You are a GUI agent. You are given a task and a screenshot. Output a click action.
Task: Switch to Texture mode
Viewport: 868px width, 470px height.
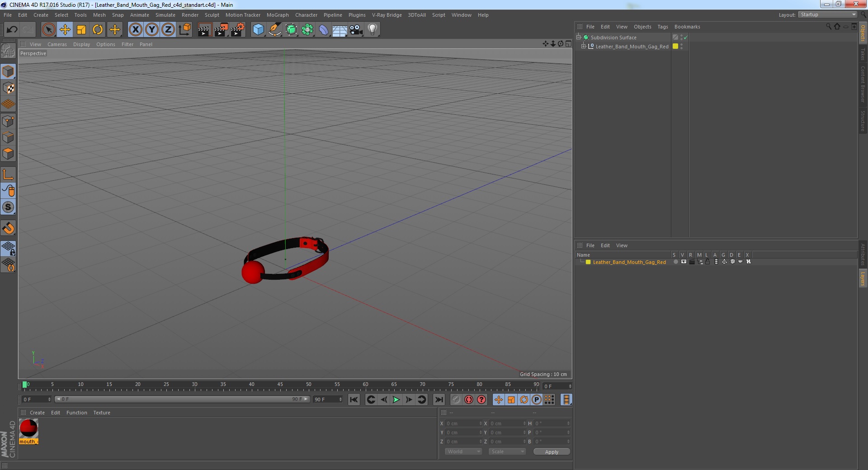(8, 88)
